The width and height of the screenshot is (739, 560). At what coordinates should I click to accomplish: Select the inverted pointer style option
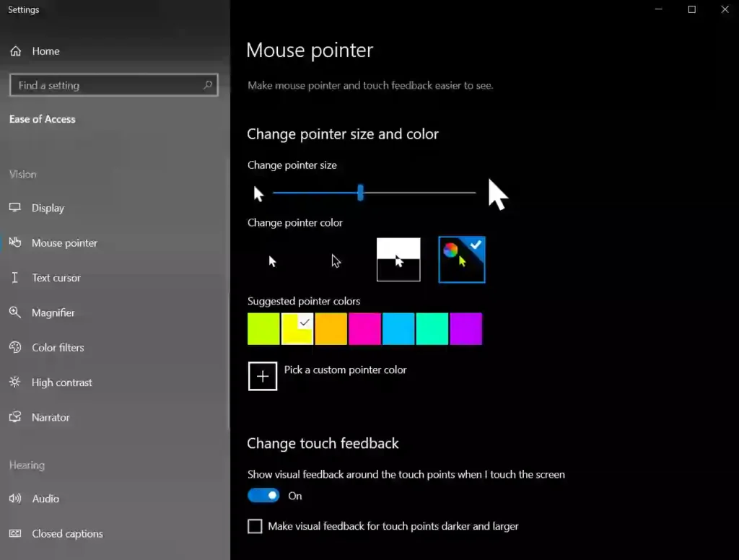(x=398, y=260)
